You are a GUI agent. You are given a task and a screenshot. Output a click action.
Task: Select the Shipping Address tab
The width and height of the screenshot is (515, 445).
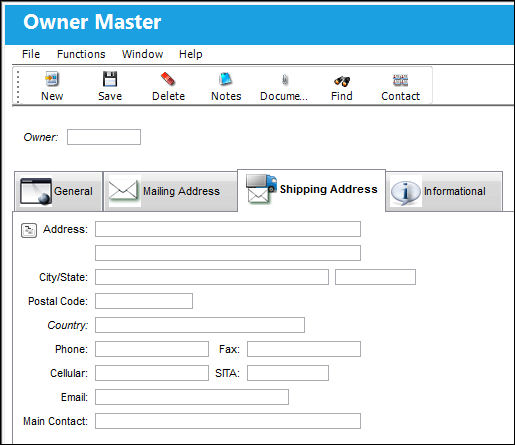tap(311, 190)
